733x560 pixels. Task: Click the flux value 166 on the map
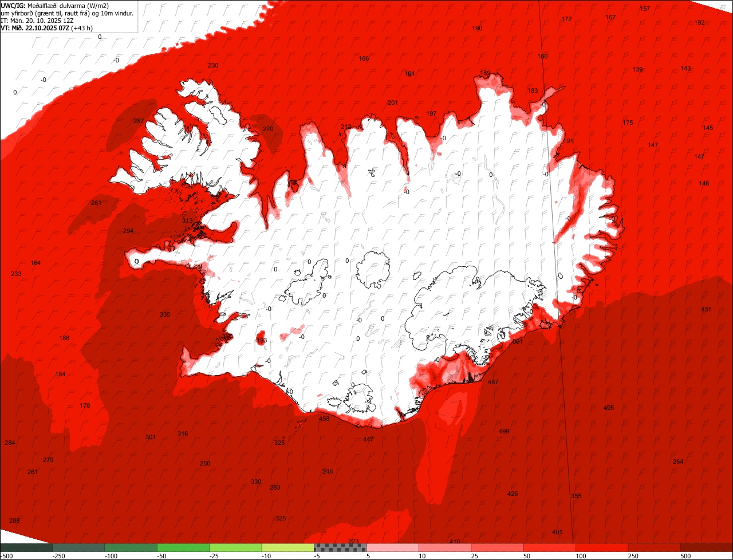tap(364, 58)
